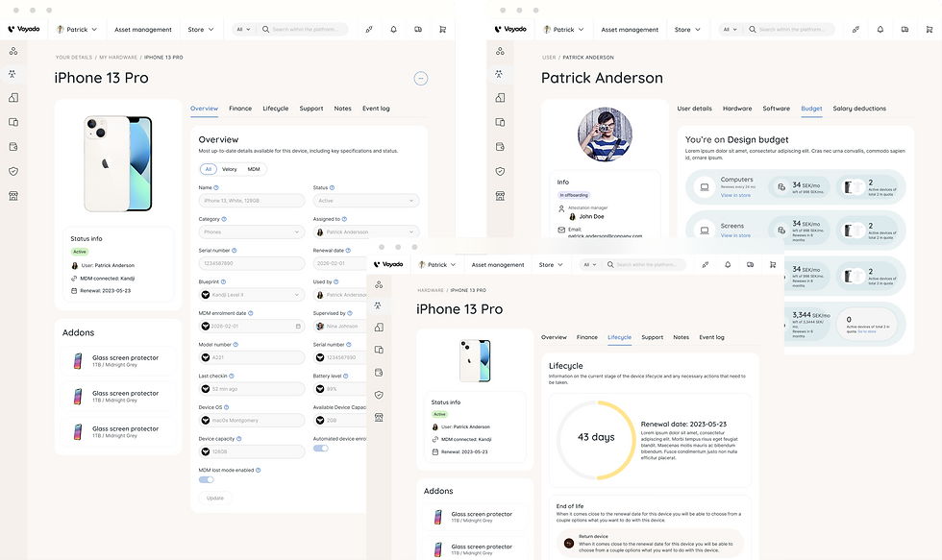
Task: Click Patrick Anderson profile photo
Action: [x=605, y=134]
